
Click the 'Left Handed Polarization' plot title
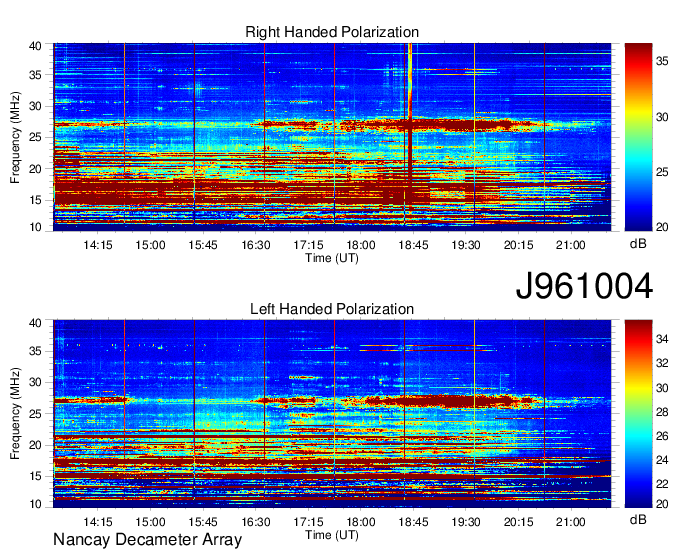point(332,309)
